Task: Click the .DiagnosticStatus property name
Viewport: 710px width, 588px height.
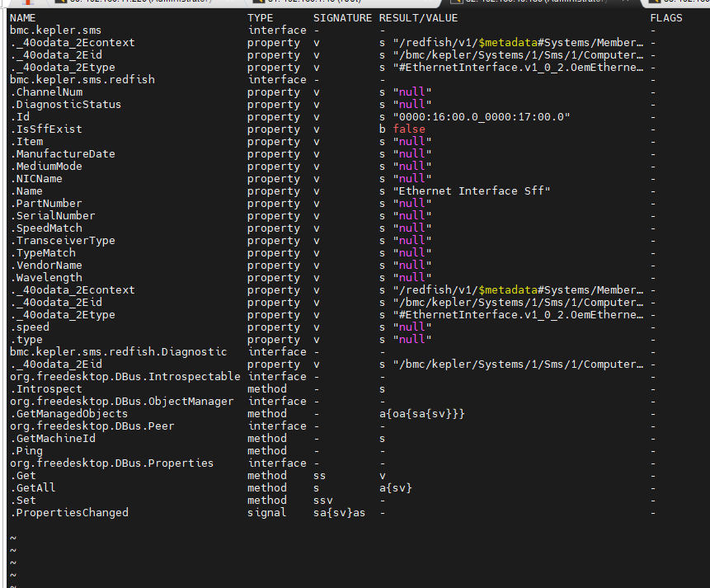Action: click(x=66, y=105)
